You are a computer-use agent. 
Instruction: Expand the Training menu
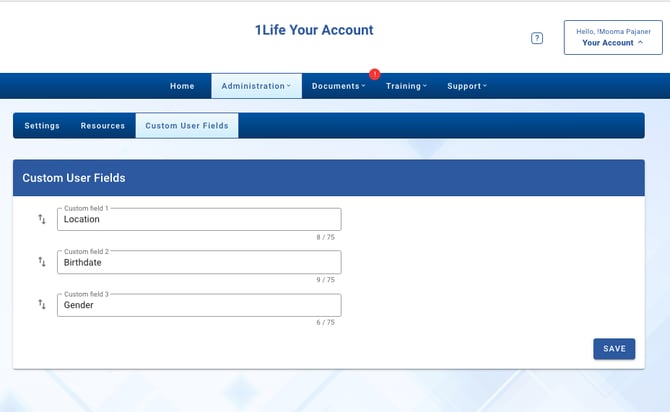(x=406, y=86)
